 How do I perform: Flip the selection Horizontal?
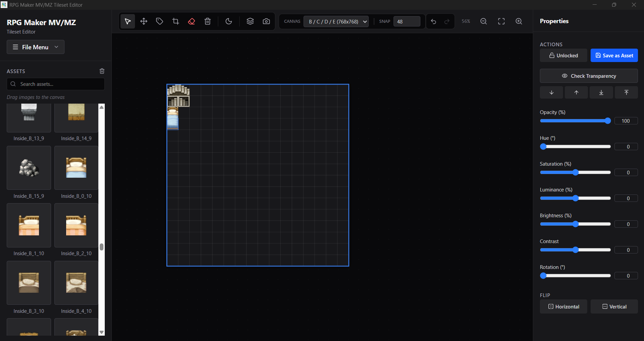(563, 307)
